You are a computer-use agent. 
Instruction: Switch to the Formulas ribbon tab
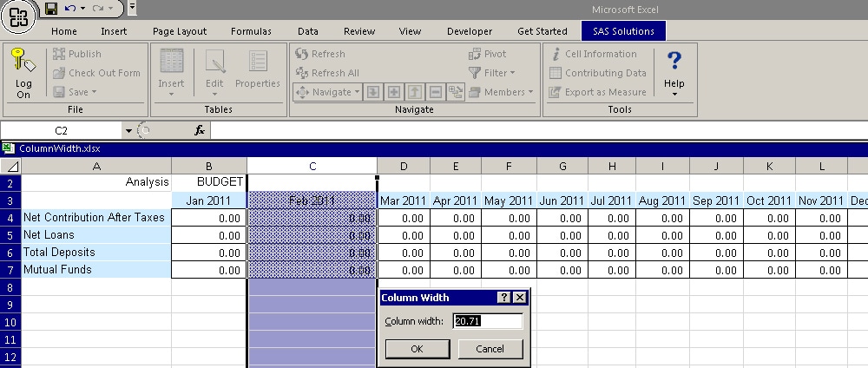click(251, 31)
